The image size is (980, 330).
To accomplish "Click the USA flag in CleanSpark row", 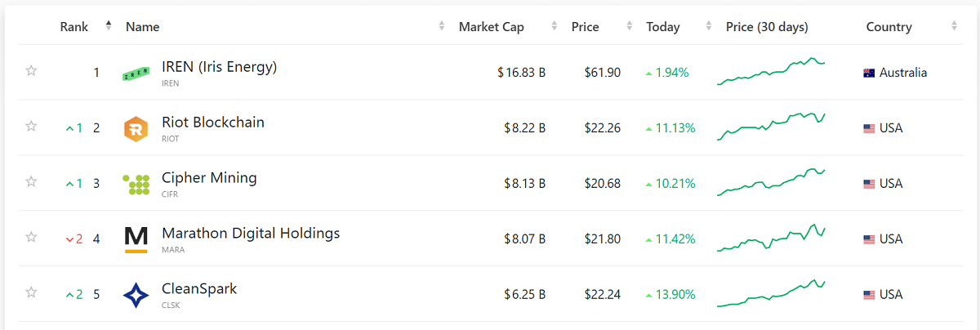I will (869, 295).
